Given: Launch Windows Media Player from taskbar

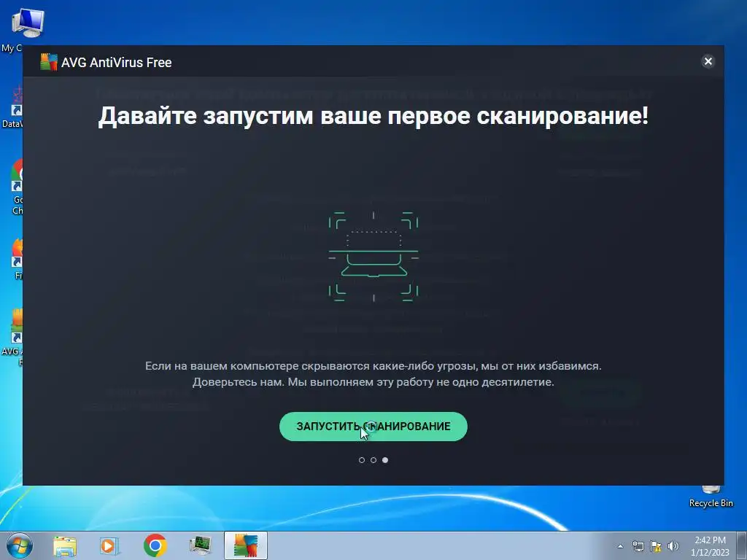Looking at the screenshot, I should (x=109, y=545).
